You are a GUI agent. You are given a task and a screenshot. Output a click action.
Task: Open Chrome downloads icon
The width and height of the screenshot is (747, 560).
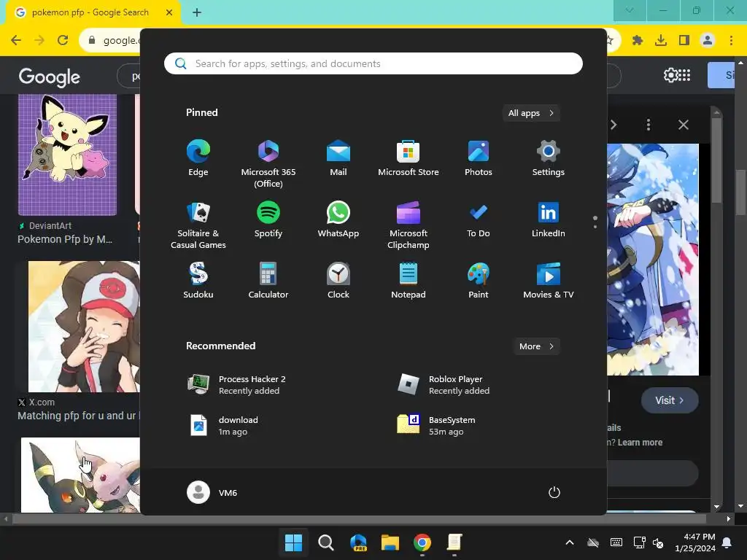click(661, 40)
